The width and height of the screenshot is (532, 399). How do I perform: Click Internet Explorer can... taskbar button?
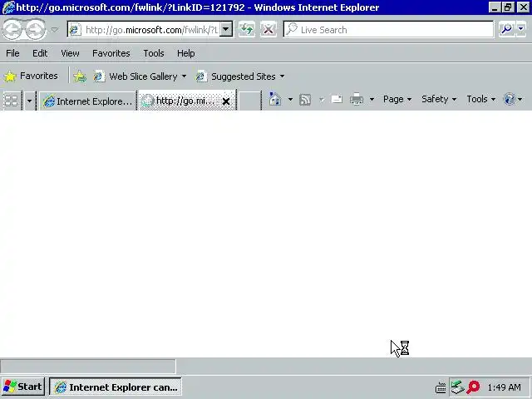click(x=116, y=387)
